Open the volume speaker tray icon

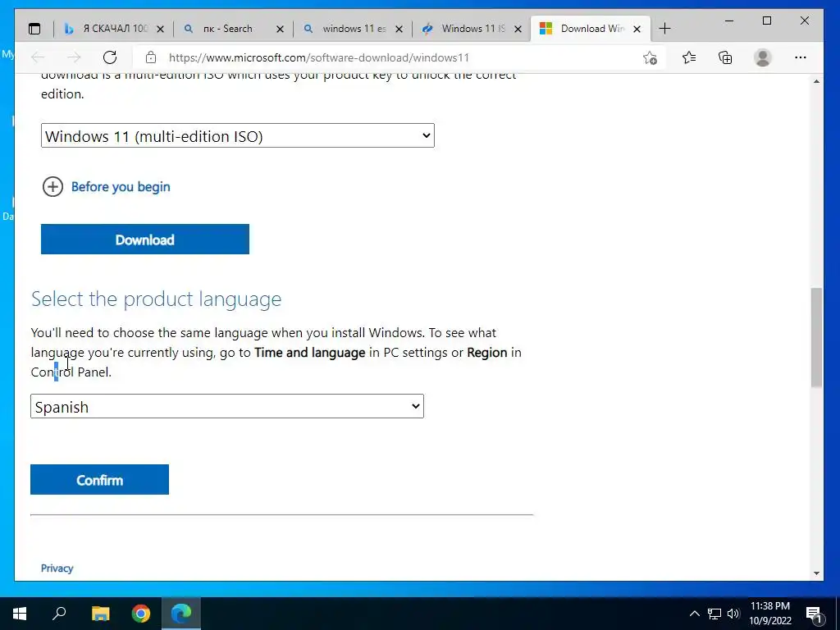coord(733,614)
